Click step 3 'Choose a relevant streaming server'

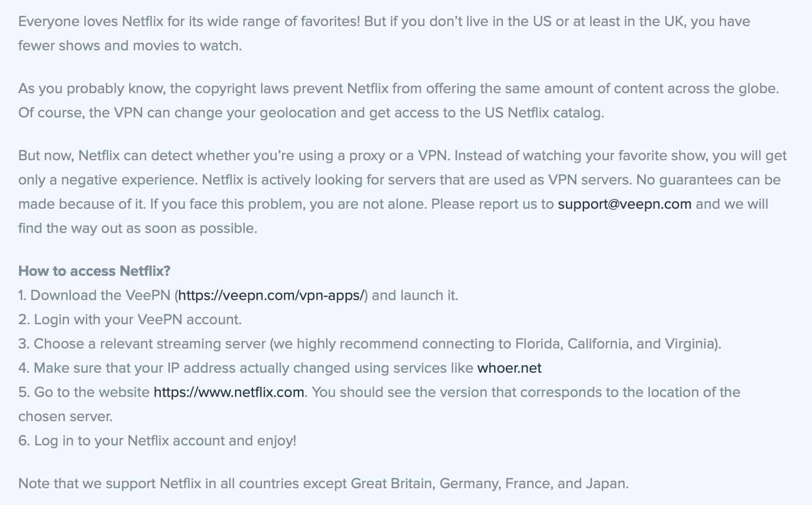[x=370, y=344]
